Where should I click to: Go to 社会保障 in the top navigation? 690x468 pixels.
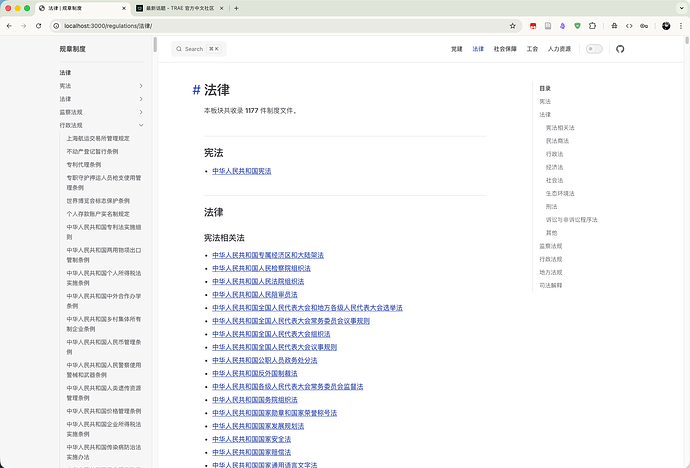tap(506, 48)
